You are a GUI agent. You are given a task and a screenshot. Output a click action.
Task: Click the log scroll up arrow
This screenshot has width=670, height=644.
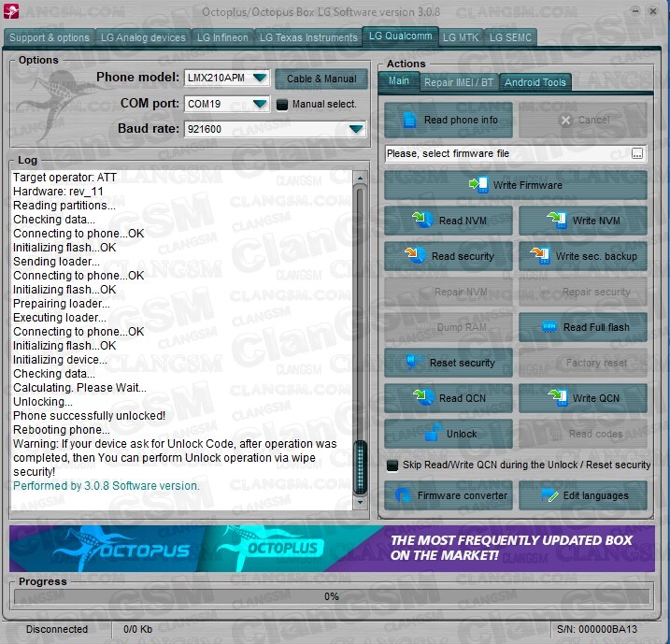click(x=360, y=178)
